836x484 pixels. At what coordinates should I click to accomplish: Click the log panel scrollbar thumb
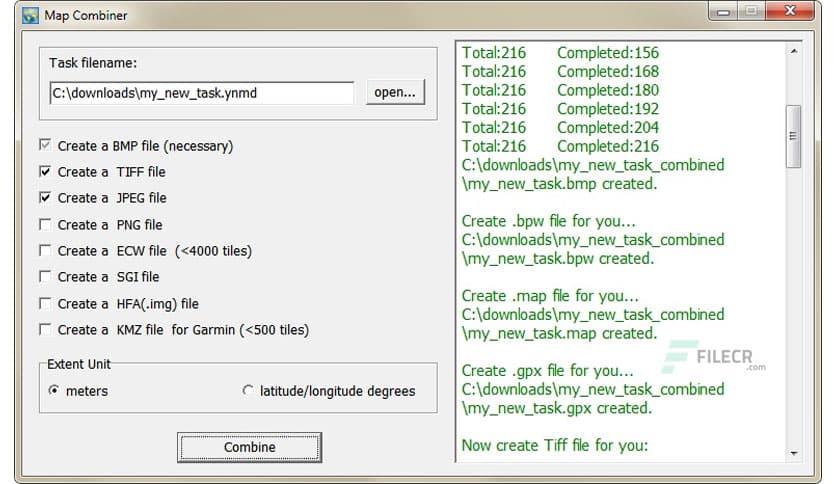(x=794, y=136)
